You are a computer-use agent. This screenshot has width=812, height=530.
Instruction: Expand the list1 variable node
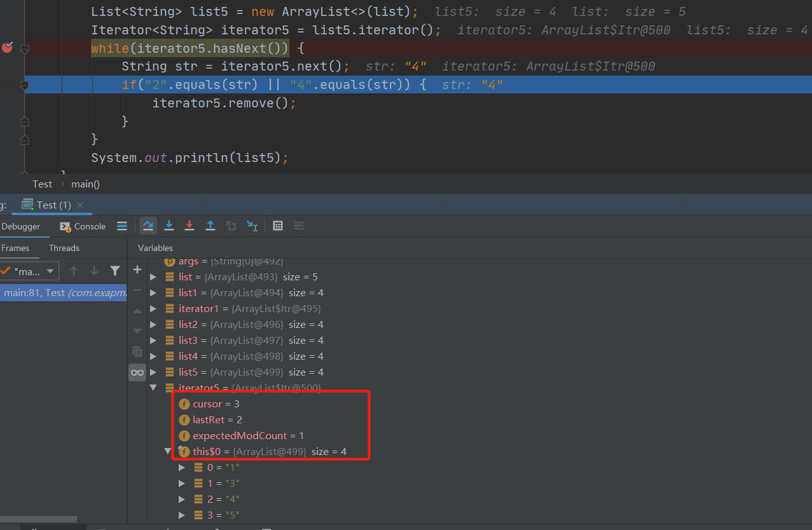(x=153, y=292)
